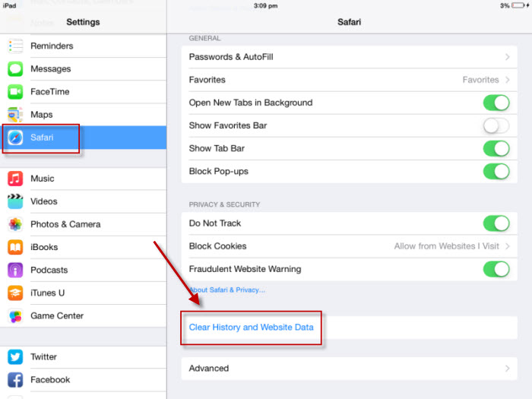Open Passwords & AutoFill settings

click(349, 57)
